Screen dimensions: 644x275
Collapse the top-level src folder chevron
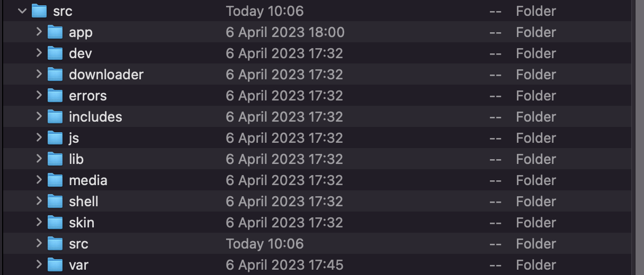pos(22,11)
